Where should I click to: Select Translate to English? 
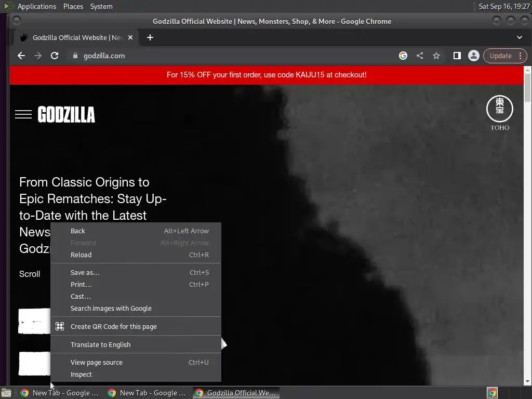coord(136,344)
